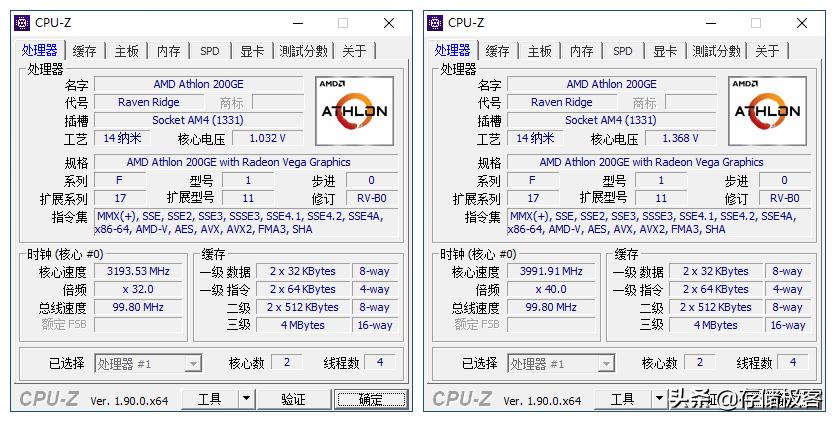Screen dimensions: 836x422
Task: Open the 处理器 #1 dropdown in right CPU-Z window
Action: (561, 364)
